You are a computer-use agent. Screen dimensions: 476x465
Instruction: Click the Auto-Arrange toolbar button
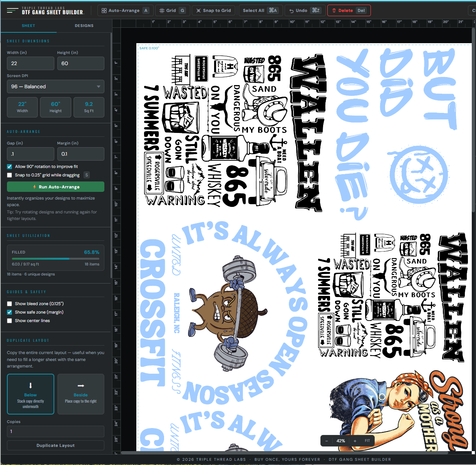point(125,10)
